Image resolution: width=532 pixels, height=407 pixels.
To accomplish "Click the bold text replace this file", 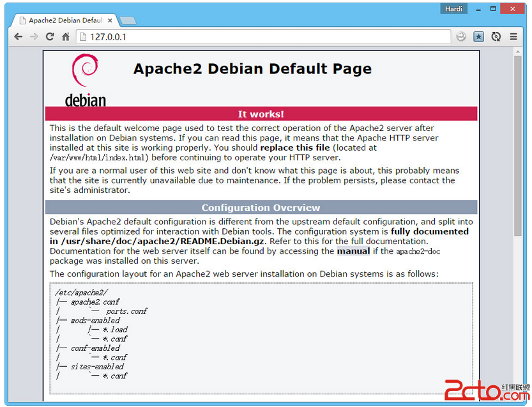I will point(295,148).
